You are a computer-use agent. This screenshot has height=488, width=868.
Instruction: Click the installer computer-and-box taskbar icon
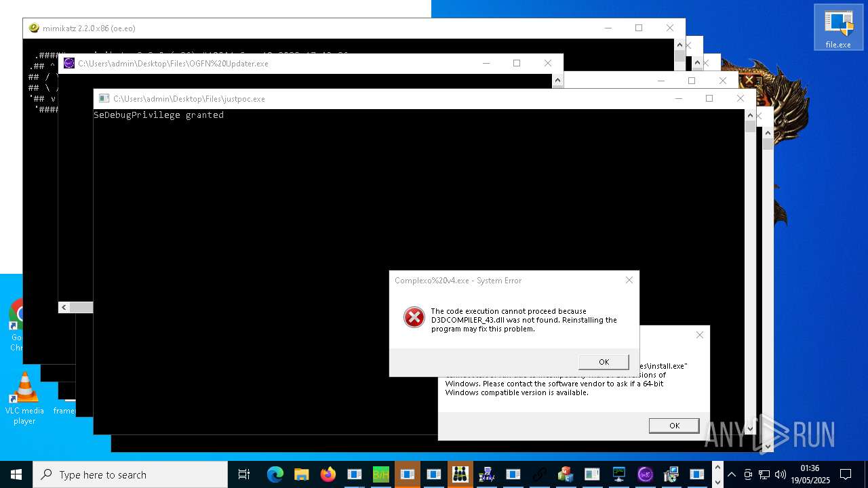pos(672,474)
